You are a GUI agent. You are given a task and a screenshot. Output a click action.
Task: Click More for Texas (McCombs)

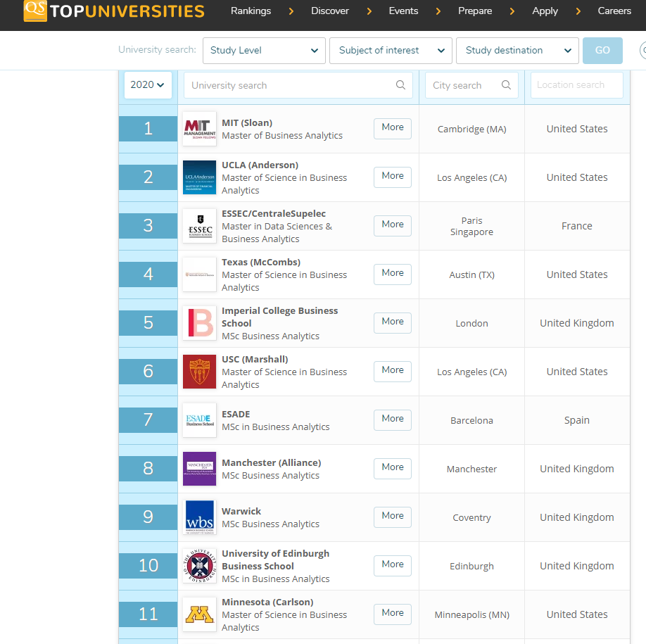(x=393, y=274)
